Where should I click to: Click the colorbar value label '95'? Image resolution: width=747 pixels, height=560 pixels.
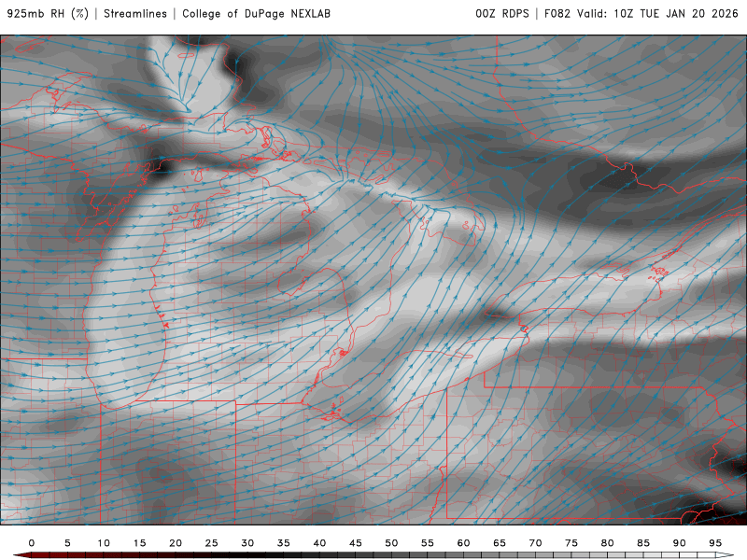pos(715,543)
